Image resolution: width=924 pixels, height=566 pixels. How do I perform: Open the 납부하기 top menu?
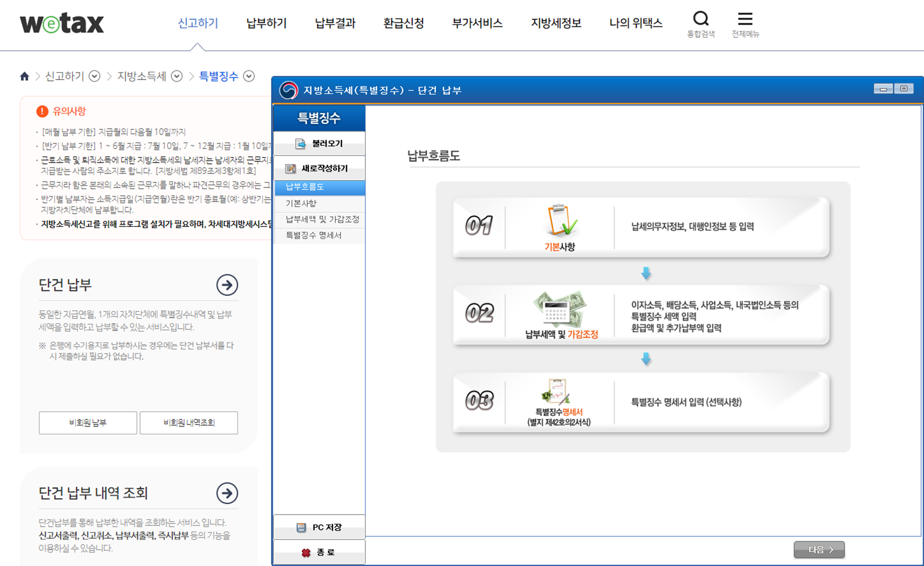point(266,23)
